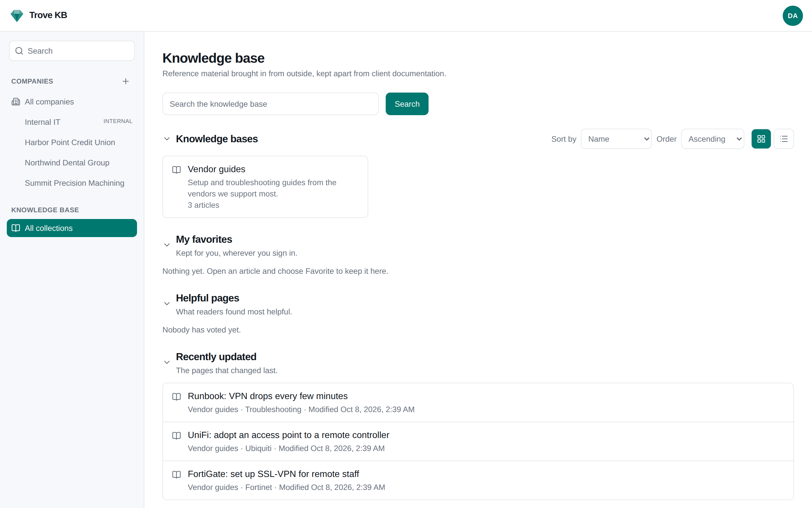Open UniFi: adopt an access point article
Screen dimensions: 812x508
click(288, 435)
